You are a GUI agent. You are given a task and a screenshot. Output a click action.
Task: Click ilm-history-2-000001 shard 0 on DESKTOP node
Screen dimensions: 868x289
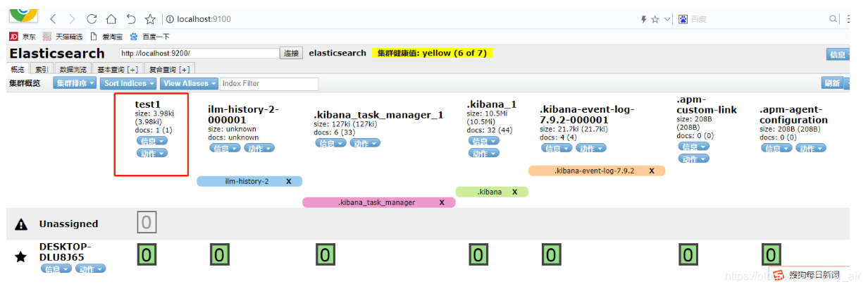coord(220,254)
